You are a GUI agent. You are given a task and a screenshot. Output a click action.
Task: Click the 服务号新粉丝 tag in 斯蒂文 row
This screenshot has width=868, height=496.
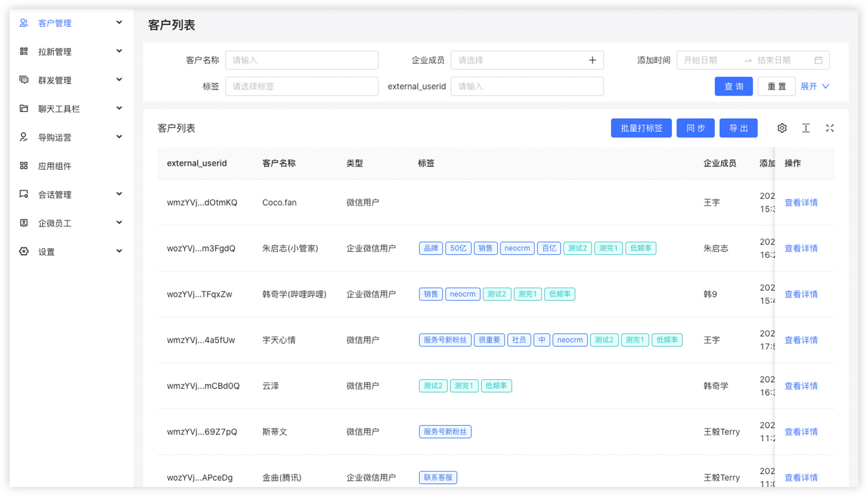(x=445, y=432)
